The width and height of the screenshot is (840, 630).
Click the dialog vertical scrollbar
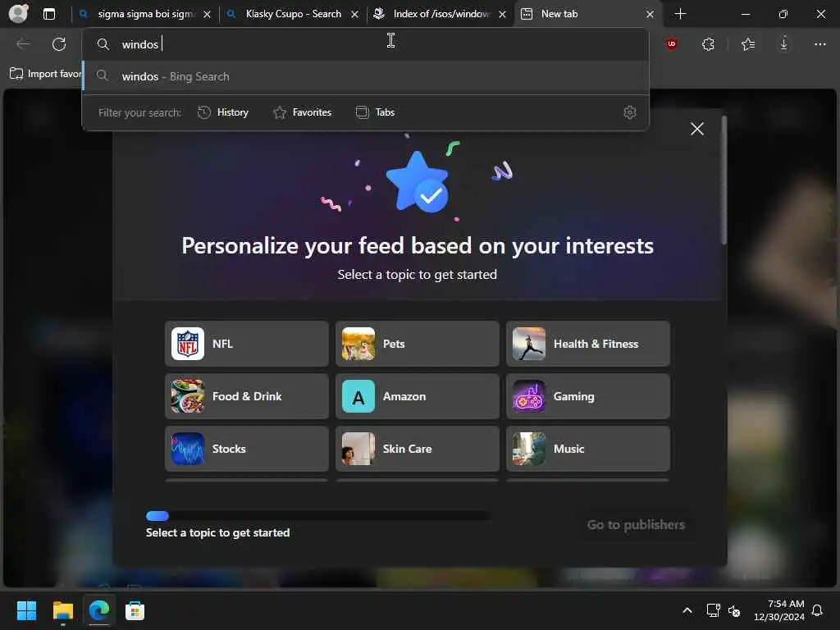pos(724,180)
